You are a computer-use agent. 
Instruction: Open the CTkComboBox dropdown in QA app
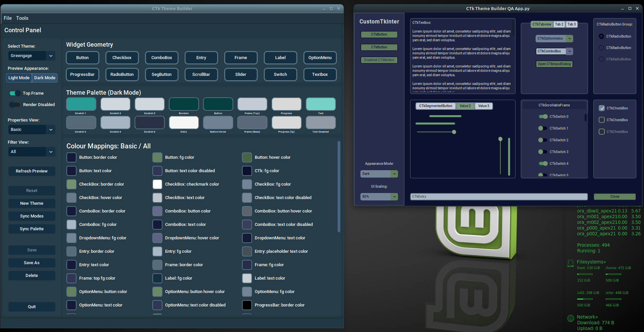[x=569, y=51]
